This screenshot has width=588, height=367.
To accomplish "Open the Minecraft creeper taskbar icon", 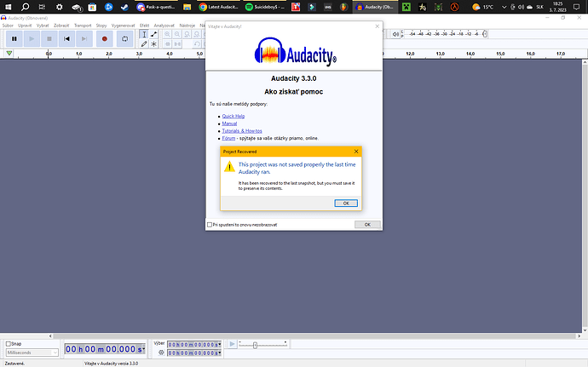I will pyautogui.click(x=406, y=7).
